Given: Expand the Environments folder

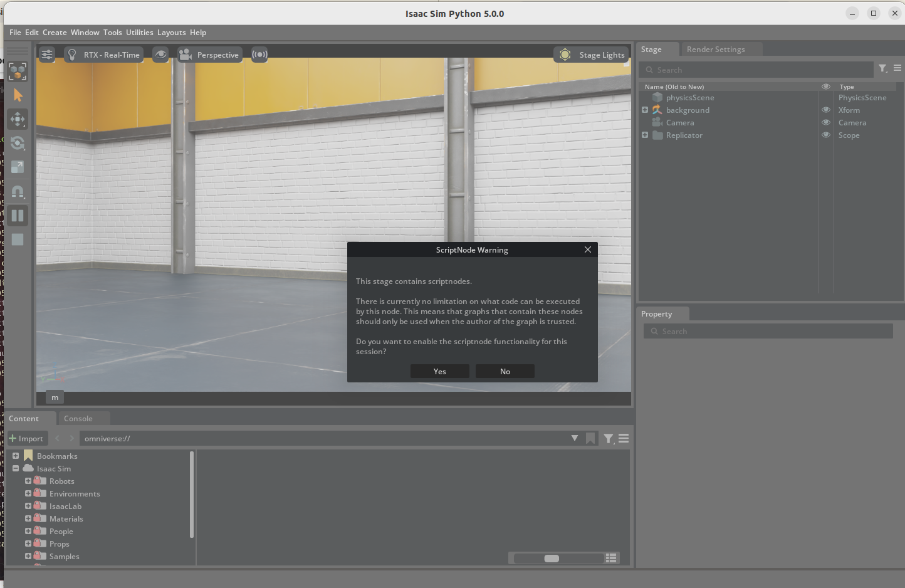Looking at the screenshot, I should pos(28,493).
